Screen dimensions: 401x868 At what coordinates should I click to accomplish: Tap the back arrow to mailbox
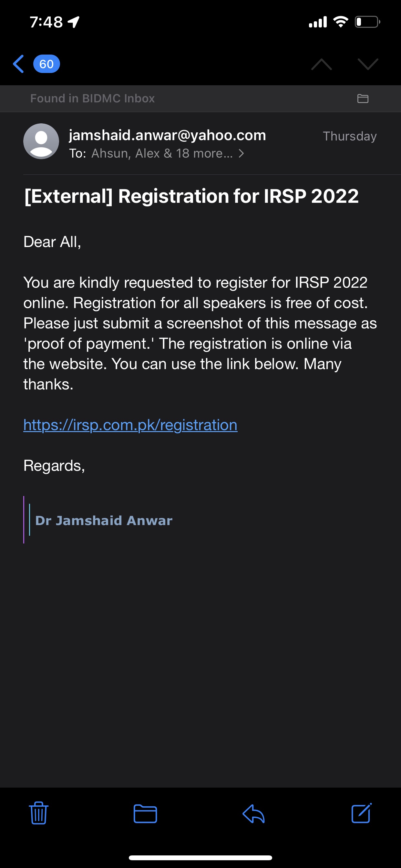(x=18, y=64)
